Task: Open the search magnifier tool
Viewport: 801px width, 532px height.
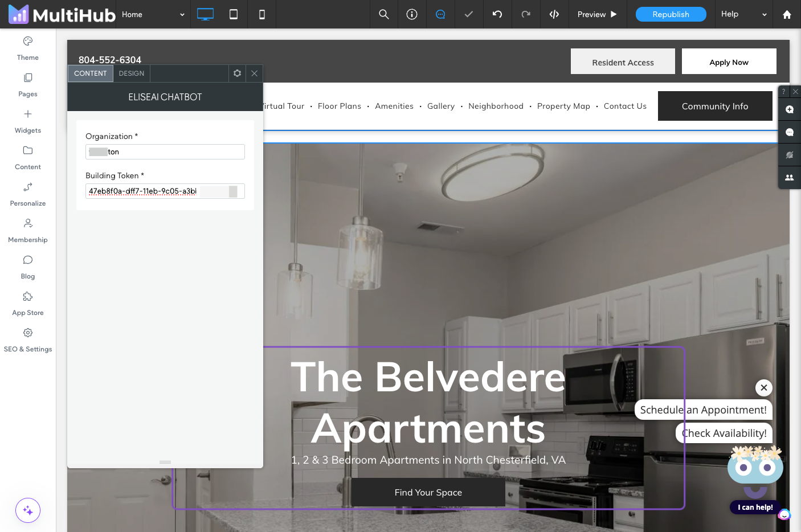Action: coord(384,14)
